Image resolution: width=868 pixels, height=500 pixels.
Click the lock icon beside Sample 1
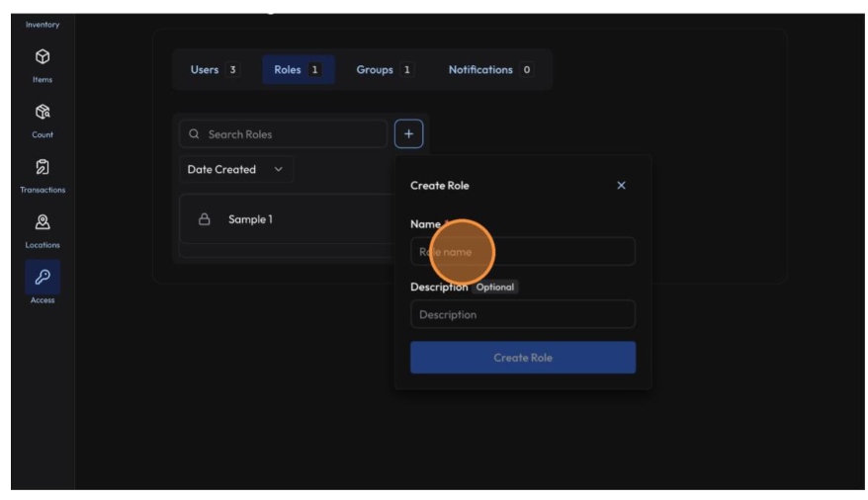click(x=205, y=219)
